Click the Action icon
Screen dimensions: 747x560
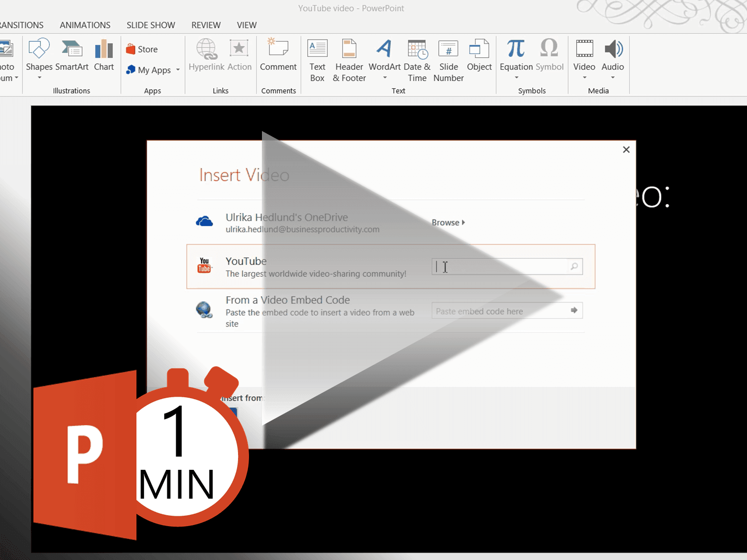click(x=239, y=49)
